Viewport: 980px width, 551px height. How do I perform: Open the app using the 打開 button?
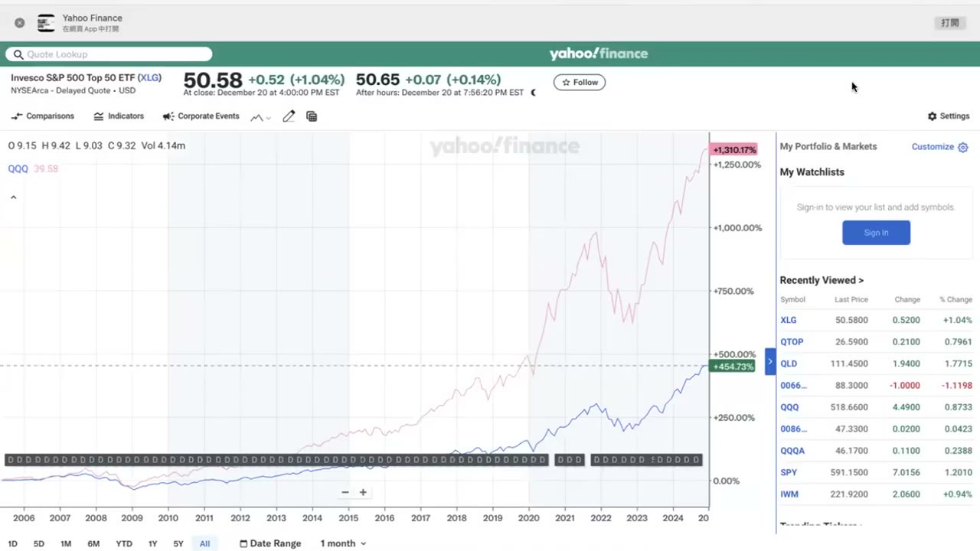[x=949, y=23]
